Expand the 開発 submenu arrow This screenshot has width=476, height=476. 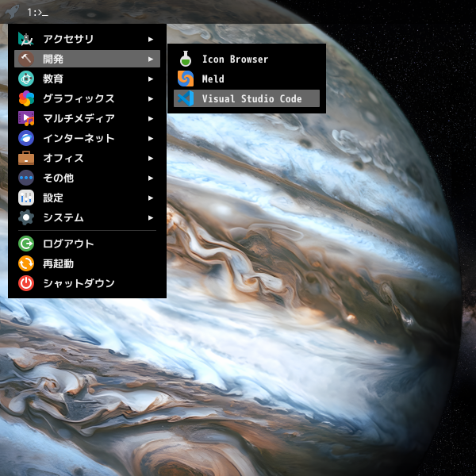coord(151,59)
